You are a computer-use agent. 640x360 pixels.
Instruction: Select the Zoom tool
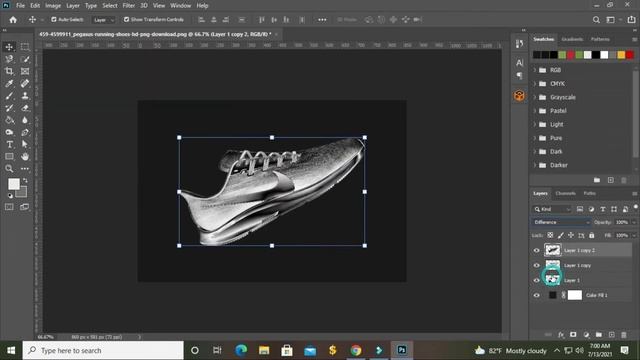9,169
